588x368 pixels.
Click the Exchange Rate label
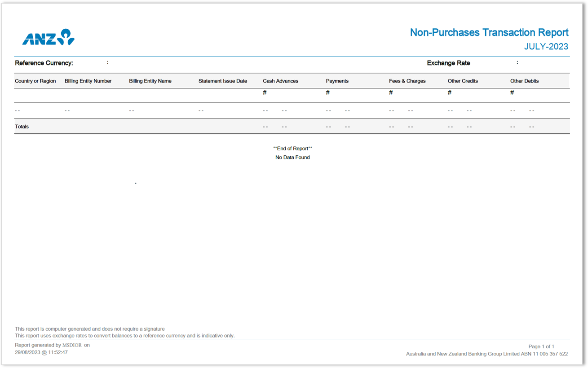448,63
